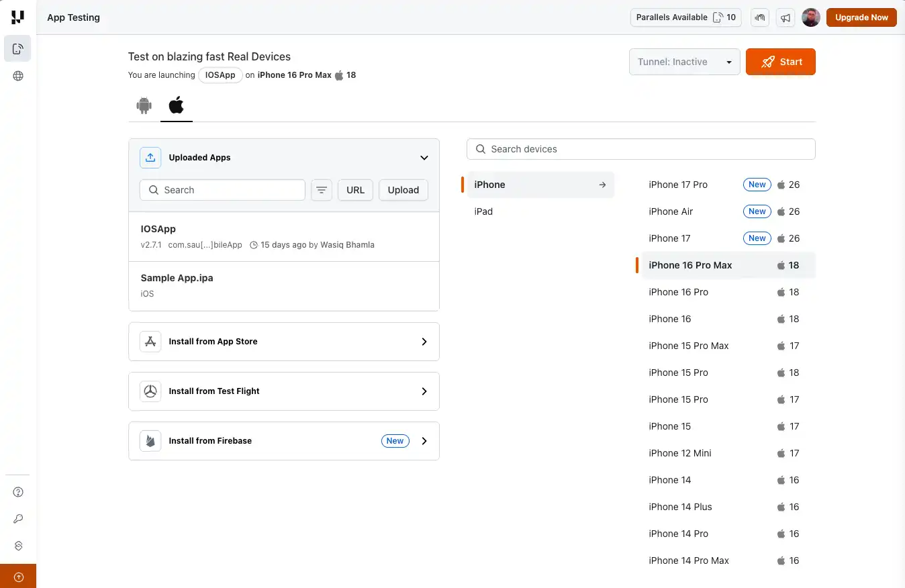Choose the iPad device category
The width and height of the screenshot is (905, 588).
pyautogui.click(x=483, y=211)
